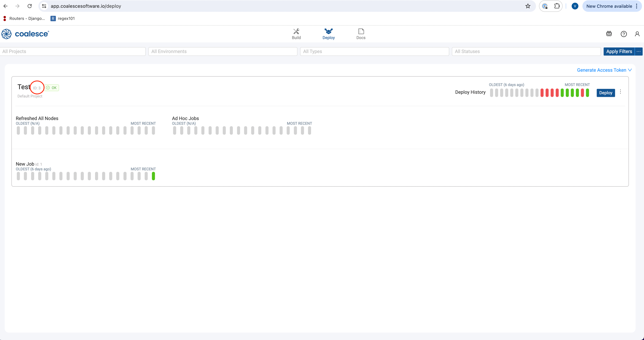This screenshot has width=644, height=340.
Task: Click the help question mark icon
Action: (624, 34)
